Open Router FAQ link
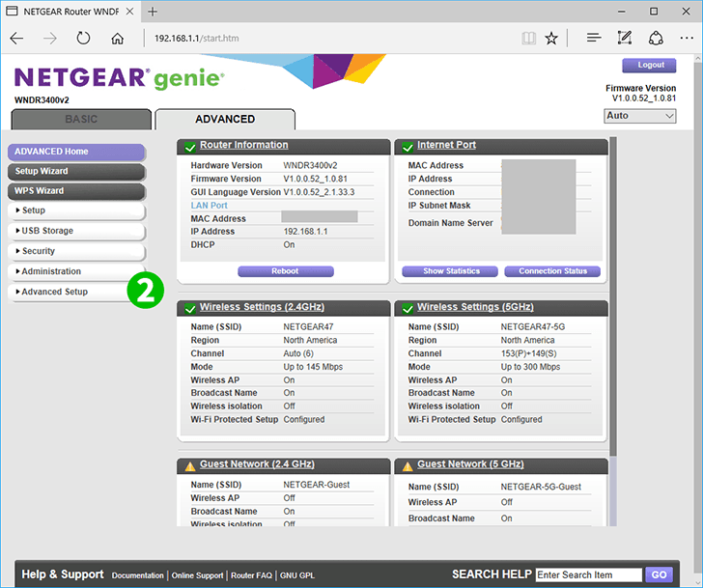 [251, 575]
